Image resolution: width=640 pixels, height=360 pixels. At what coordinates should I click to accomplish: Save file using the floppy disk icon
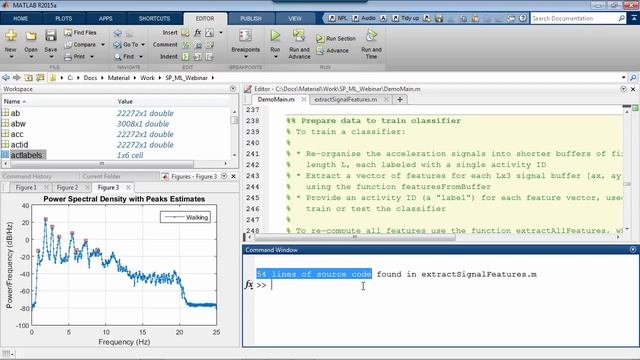coord(51,36)
